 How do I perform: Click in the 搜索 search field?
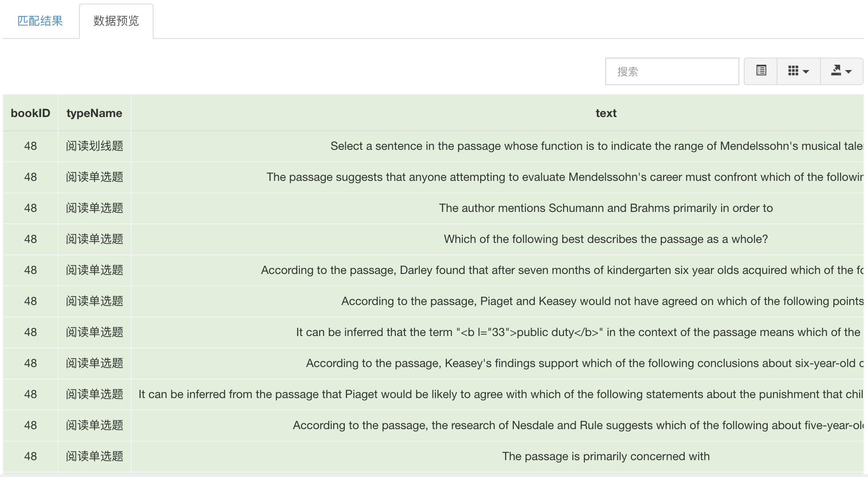click(x=672, y=71)
